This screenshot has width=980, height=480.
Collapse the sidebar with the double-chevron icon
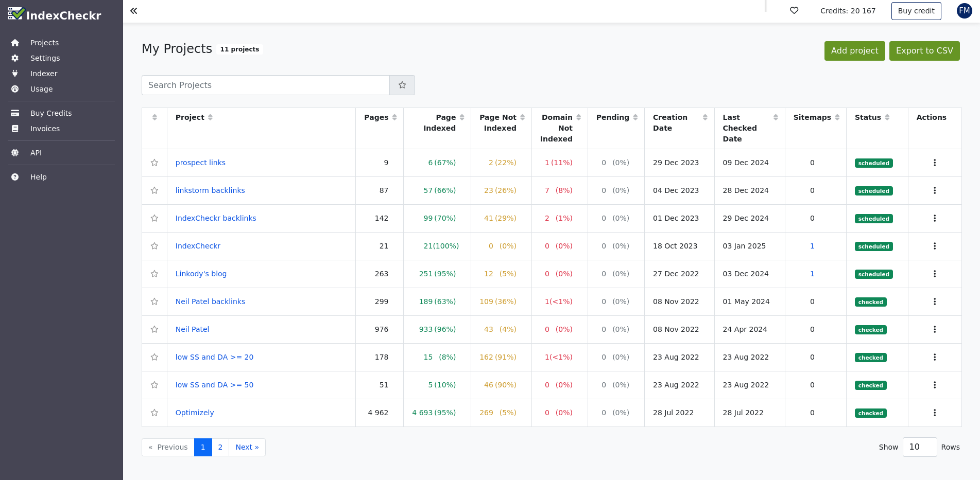click(134, 11)
